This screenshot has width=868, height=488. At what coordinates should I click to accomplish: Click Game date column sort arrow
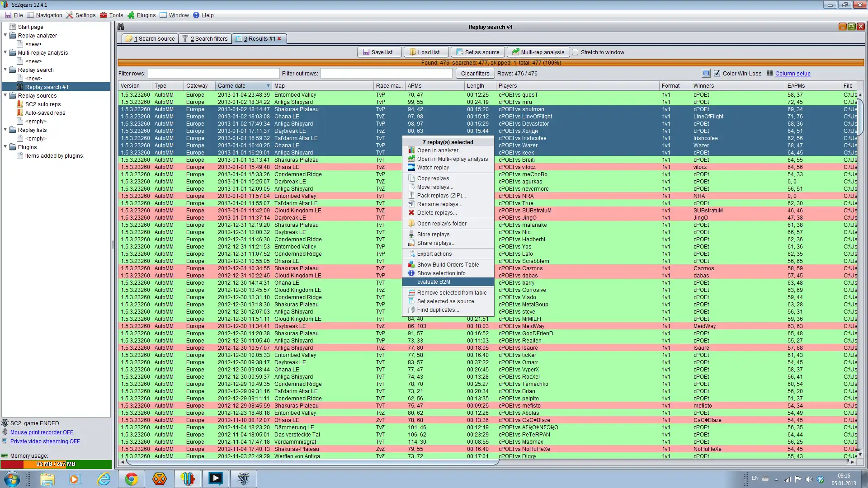click(x=268, y=86)
